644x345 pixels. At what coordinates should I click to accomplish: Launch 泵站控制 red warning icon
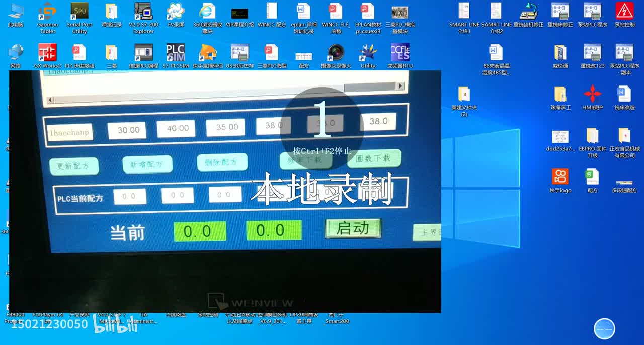click(624, 15)
